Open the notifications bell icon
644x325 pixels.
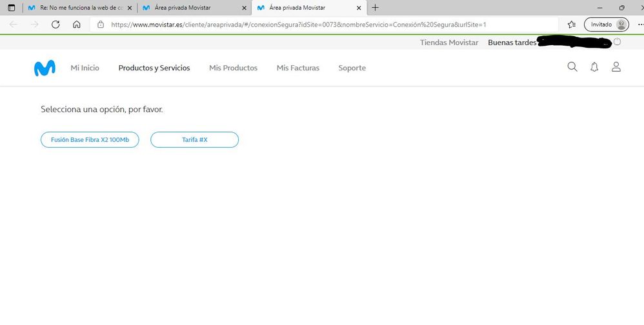tap(594, 67)
